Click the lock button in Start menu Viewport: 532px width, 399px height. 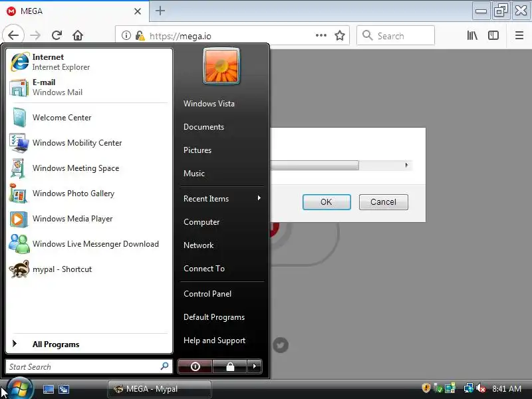(x=230, y=366)
